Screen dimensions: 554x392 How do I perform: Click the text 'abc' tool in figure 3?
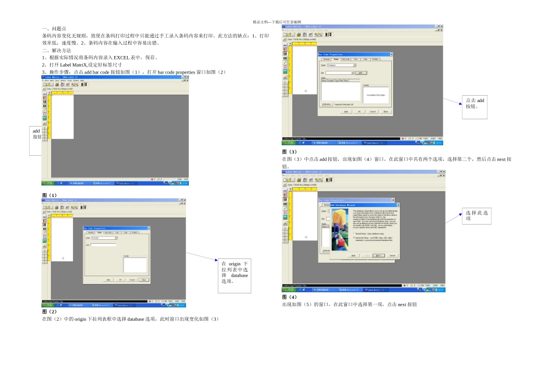point(285,45)
